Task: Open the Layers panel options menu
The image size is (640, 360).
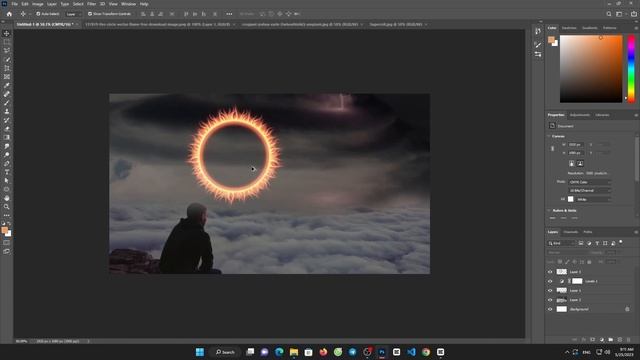Action: [636, 232]
